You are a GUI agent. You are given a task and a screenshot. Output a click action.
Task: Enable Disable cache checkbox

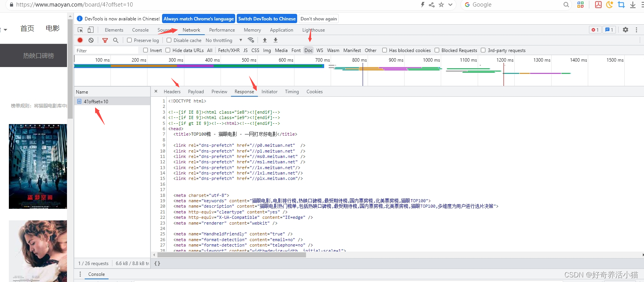coord(169,40)
